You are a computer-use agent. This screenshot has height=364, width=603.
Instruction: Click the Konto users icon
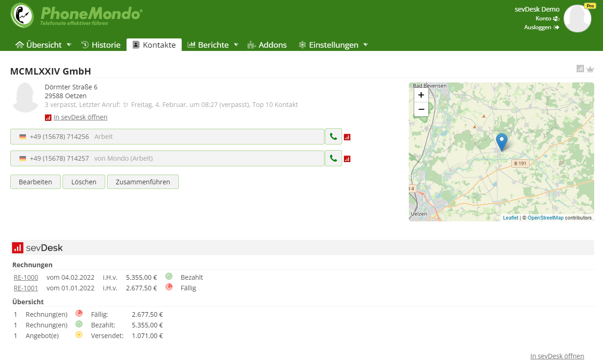pyautogui.click(x=556, y=19)
